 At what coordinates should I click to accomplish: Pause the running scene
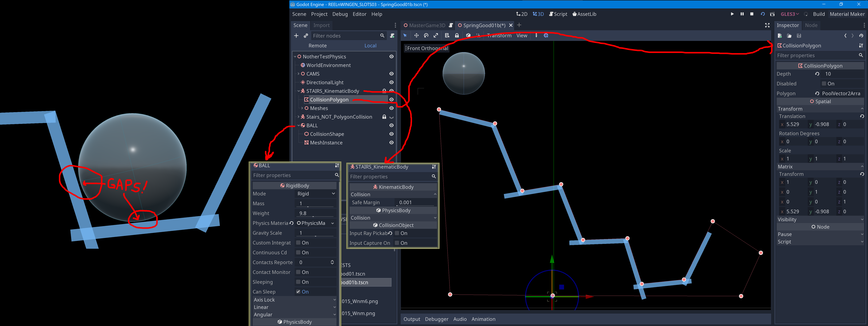click(742, 14)
